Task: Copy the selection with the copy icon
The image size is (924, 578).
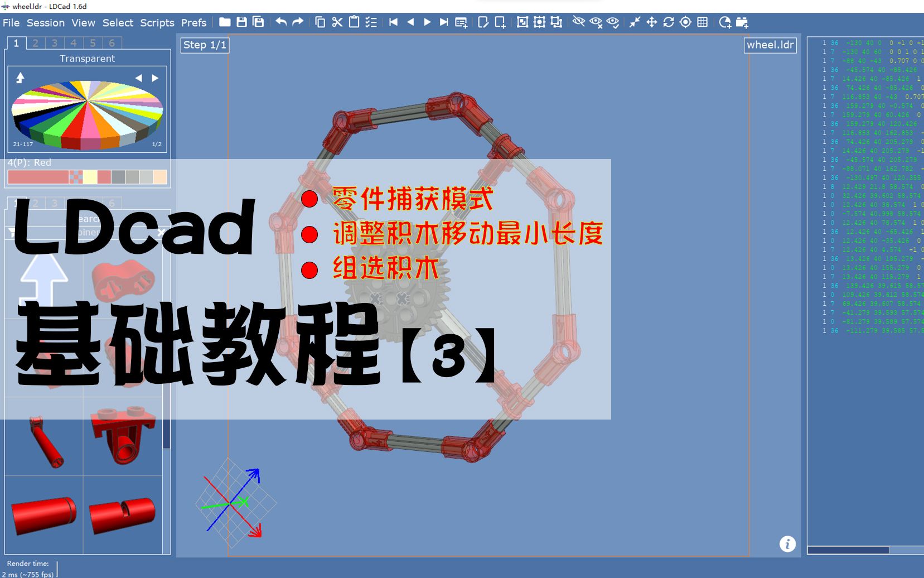Action: pos(320,22)
